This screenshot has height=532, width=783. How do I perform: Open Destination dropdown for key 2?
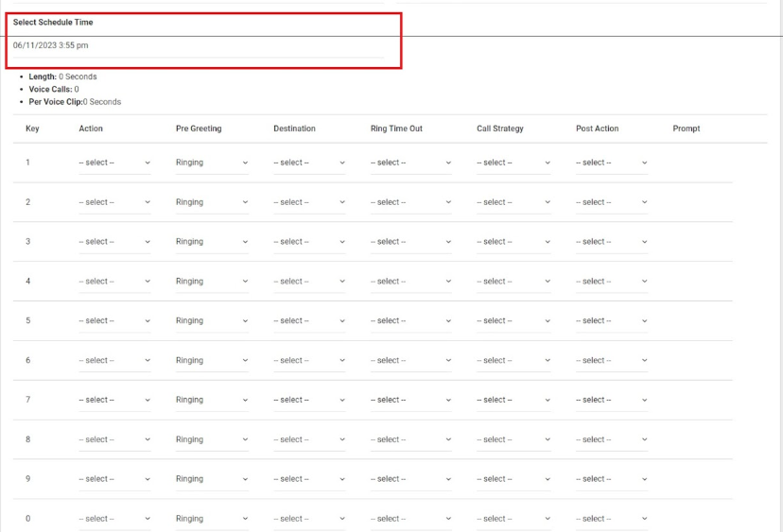tap(309, 202)
